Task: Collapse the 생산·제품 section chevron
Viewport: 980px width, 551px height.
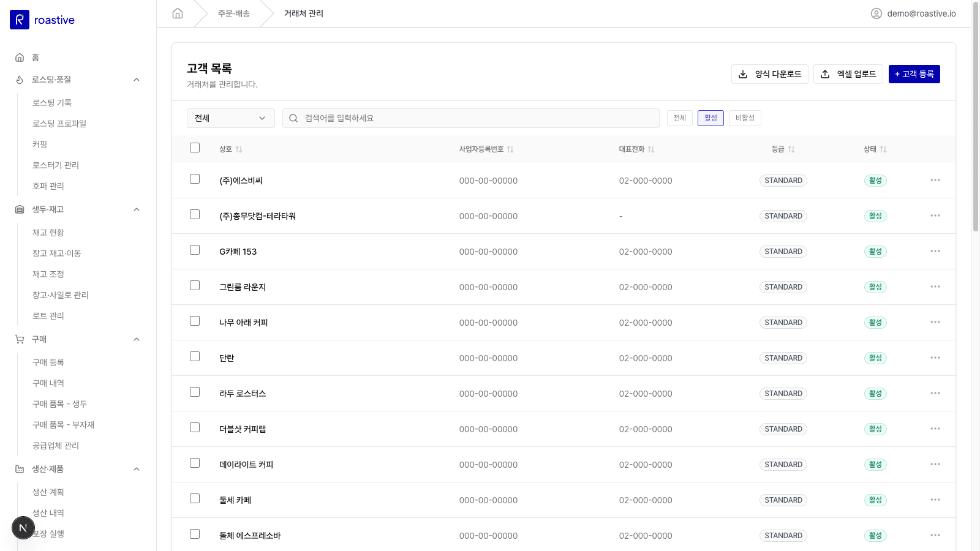Action: (x=137, y=469)
